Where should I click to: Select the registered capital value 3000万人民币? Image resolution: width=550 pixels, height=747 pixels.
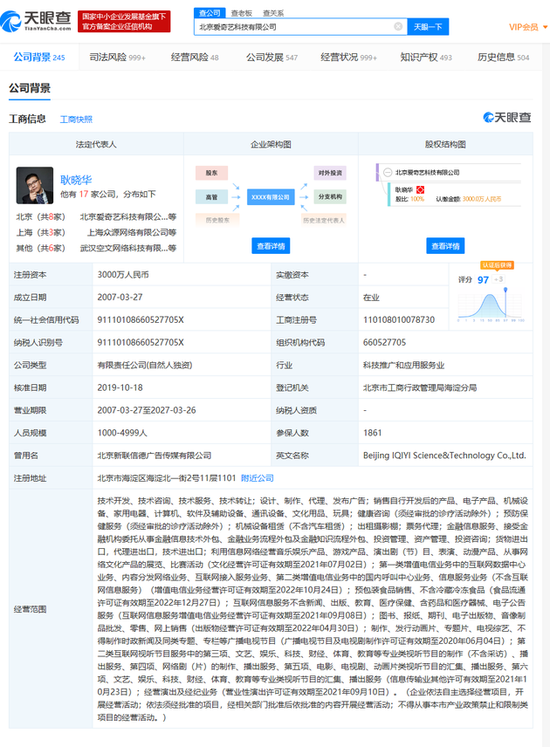123,274
